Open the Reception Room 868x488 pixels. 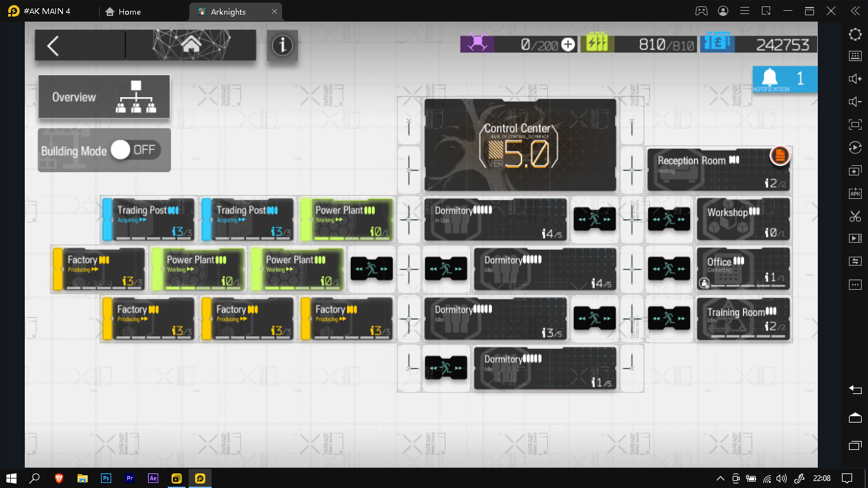coord(719,170)
